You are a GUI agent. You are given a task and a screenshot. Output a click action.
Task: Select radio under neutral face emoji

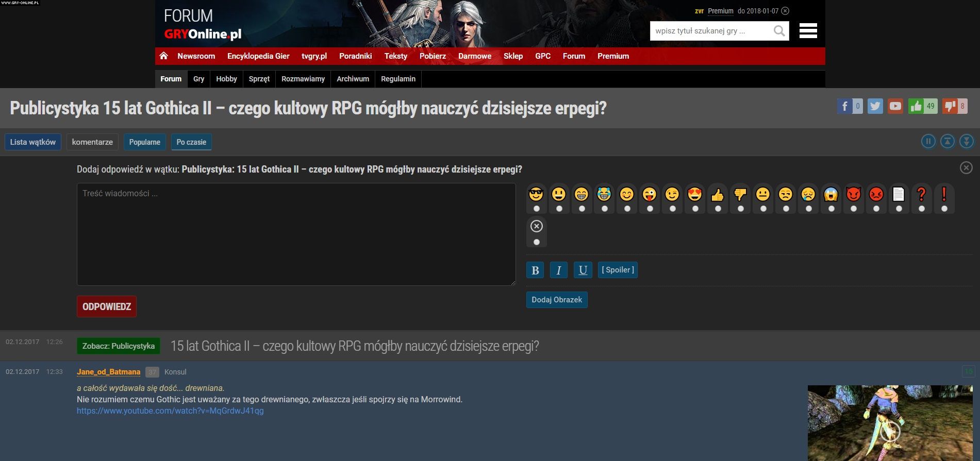click(x=763, y=209)
